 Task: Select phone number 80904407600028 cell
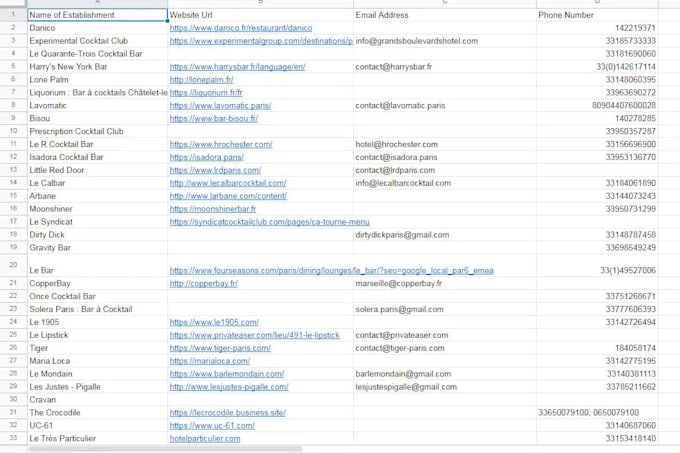click(597, 105)
